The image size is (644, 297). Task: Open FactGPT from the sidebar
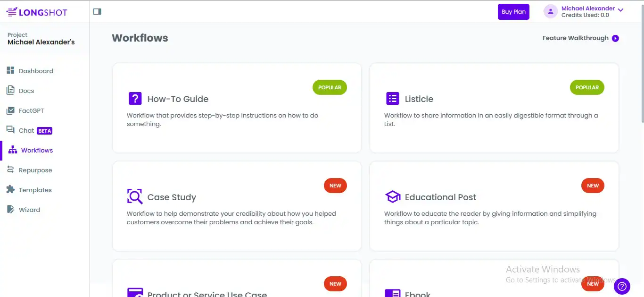click(x=31, y=110)
